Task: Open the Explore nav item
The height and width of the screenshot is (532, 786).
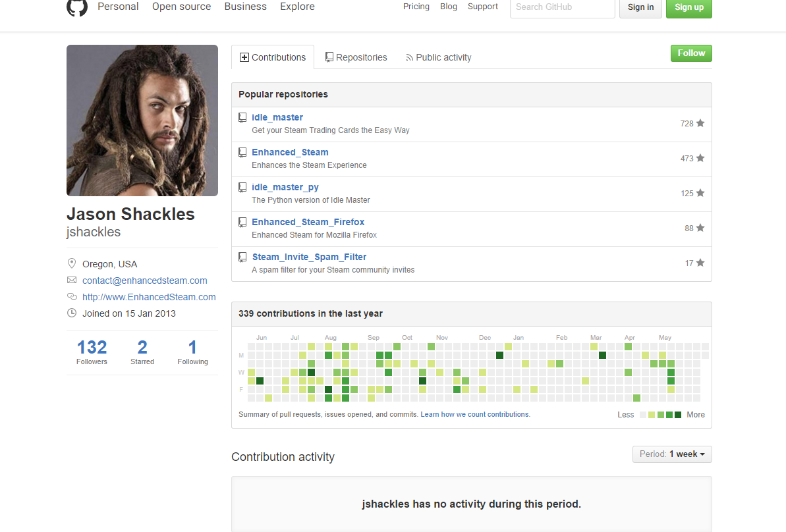Action: [x=297, y=7]
